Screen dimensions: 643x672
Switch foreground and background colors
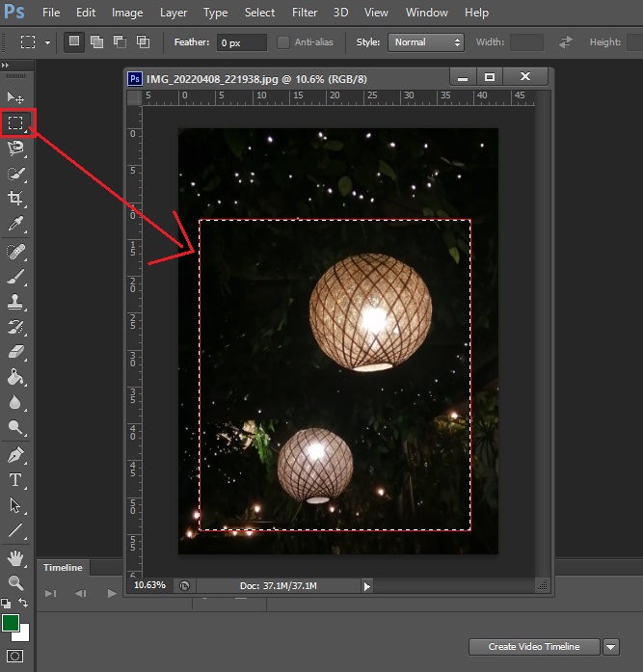point(23,603)
